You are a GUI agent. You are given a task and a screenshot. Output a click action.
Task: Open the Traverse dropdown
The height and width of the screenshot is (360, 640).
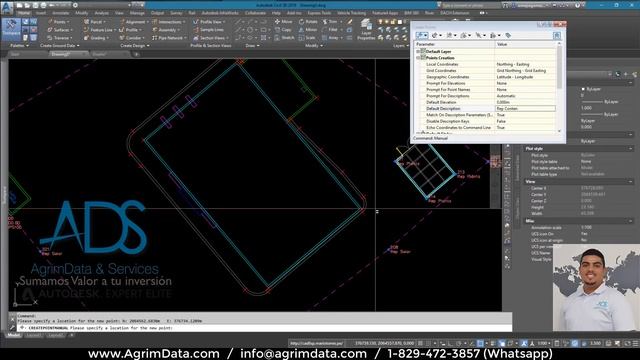tap(60, 38)
